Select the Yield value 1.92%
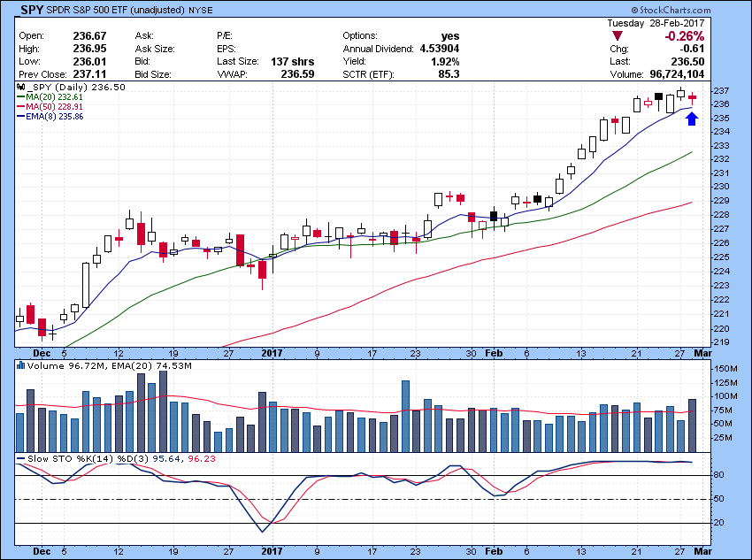Screen dimensions: 752x560 (x=445, y=61)
